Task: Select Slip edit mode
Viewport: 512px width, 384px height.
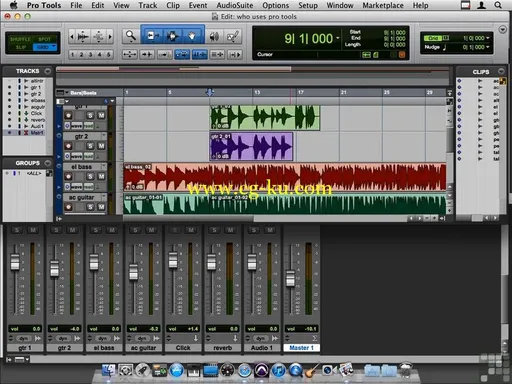Action: pyautogui.click(x=20, y=47)
